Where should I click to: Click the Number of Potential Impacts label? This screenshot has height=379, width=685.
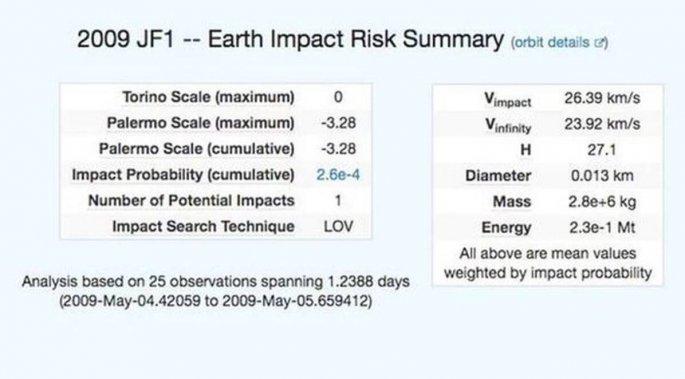click(191, 200)
